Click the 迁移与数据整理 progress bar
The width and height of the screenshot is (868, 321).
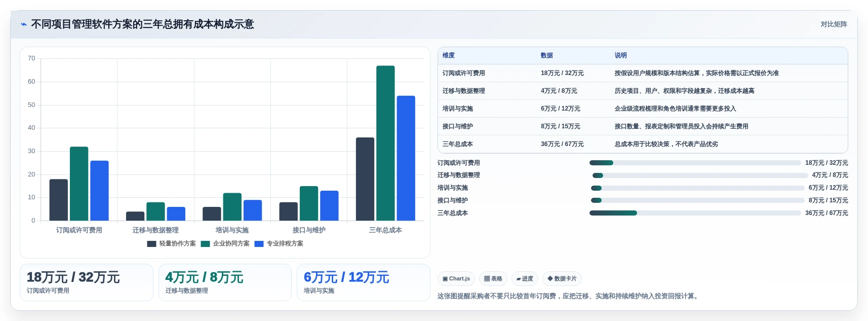point(700,175)
